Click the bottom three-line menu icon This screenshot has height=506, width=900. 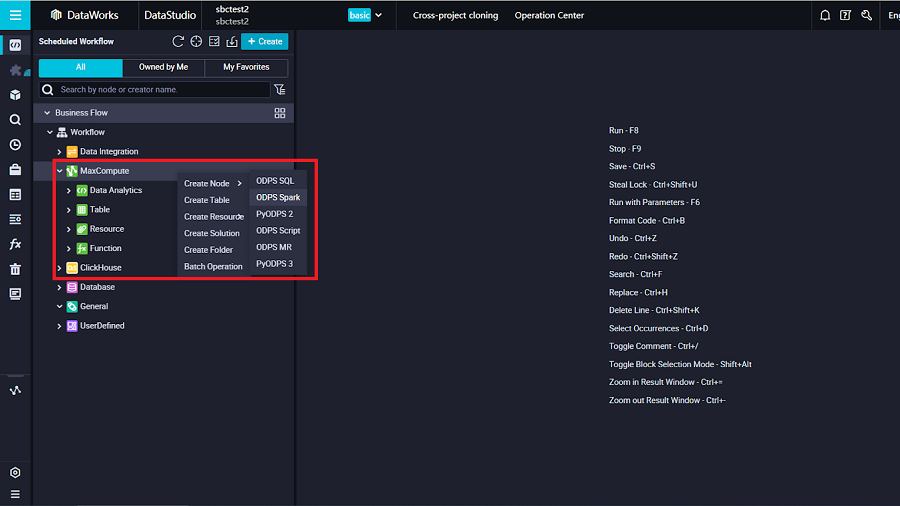[x=15, y=495]
